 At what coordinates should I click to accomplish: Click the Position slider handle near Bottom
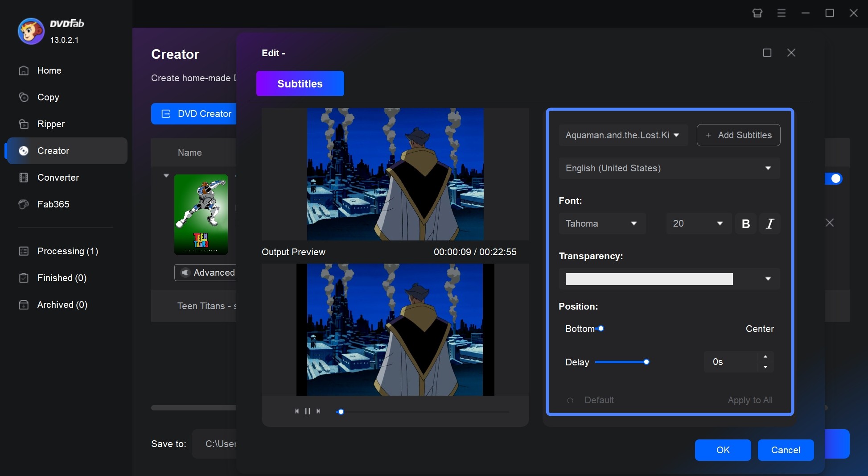pyautogui.click(x=601, y=329)
